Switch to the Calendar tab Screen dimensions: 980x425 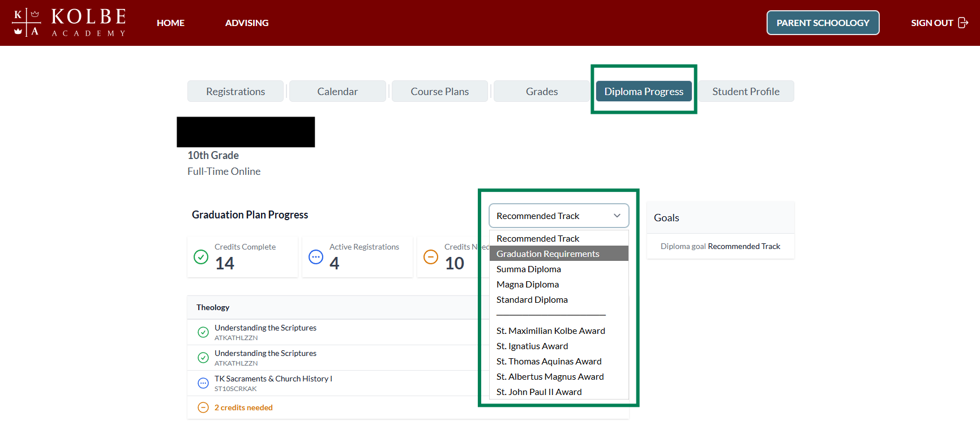pyautogui.click(x=337, y=91)
